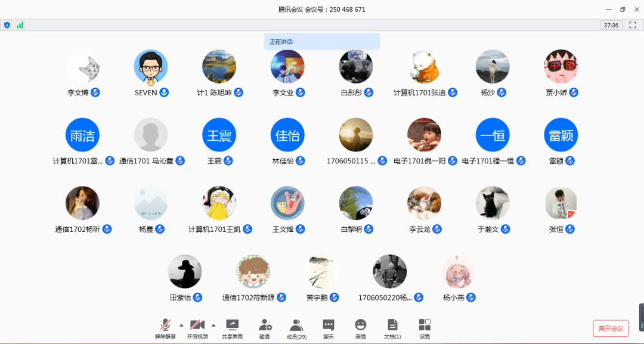Expand video options arrow beside 开启视频

pos(213,325)
